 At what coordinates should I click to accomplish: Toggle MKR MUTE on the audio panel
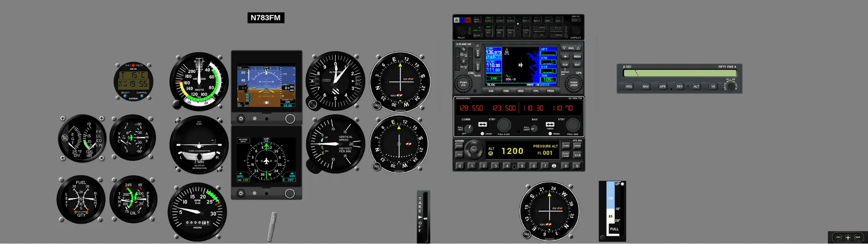(x=477, y=20)
